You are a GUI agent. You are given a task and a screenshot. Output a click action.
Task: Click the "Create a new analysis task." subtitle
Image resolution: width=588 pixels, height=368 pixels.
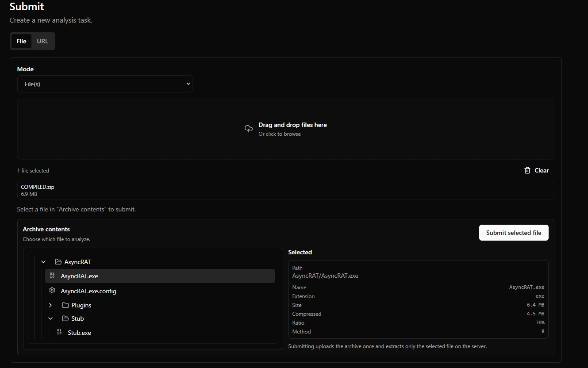[x=51, y=20]
